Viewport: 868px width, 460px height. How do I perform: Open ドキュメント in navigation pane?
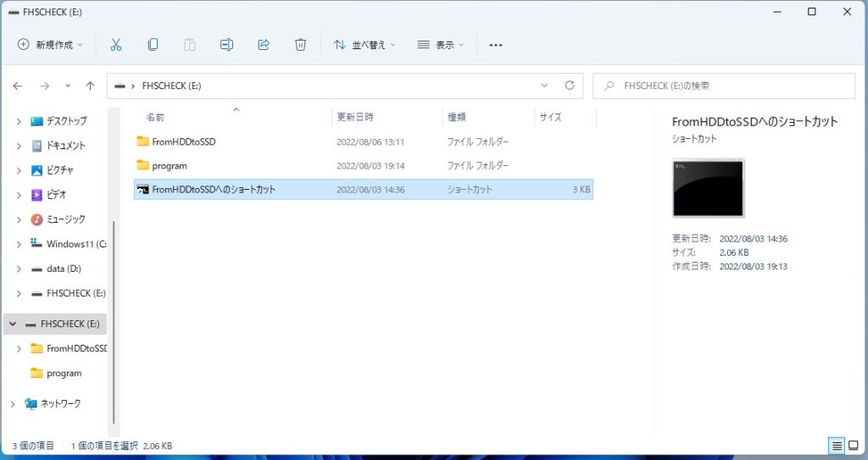[66, 146]
